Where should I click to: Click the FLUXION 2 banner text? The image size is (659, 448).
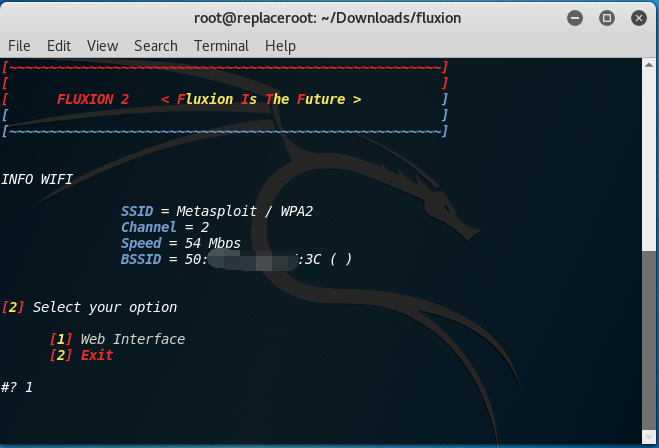[93, 99]
